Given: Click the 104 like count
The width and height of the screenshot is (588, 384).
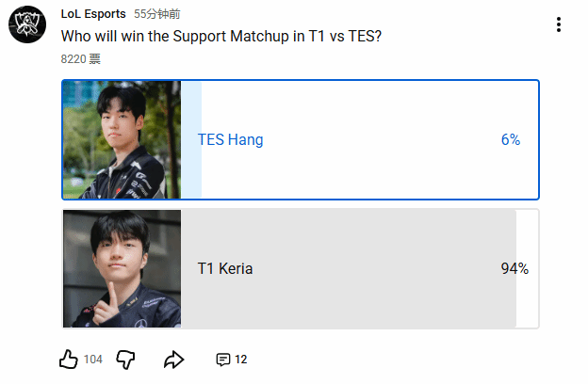Looking at the screenshot, I should (x=93, y=360).
